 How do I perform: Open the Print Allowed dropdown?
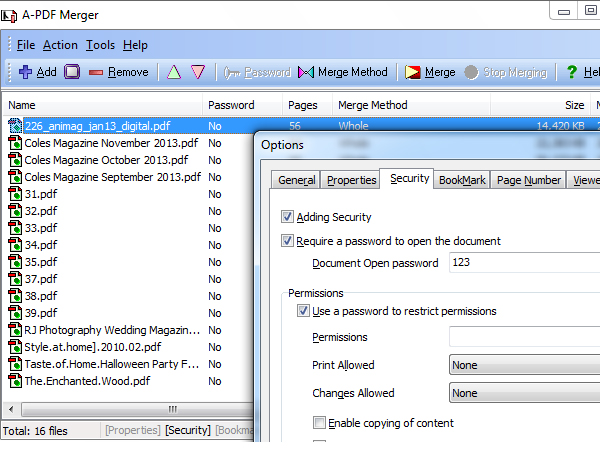(x=524, y=365)
